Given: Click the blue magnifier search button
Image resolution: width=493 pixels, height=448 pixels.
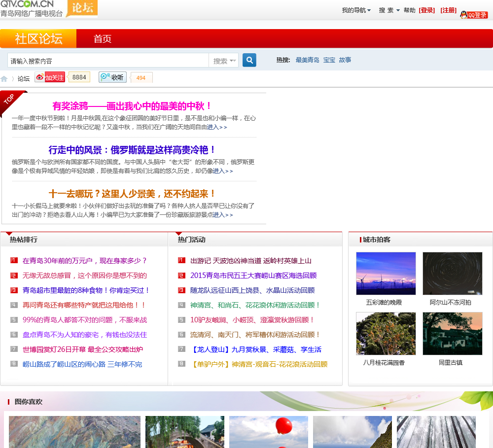Looking at the screenshot, I should pyautogui.click(x=249, y=60).
